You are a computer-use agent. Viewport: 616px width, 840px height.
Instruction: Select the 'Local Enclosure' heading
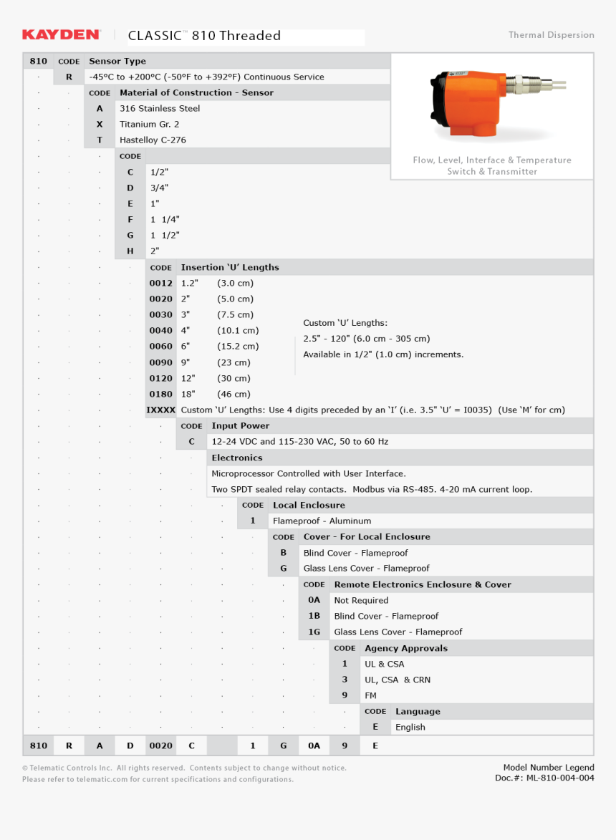pos(309,505)
